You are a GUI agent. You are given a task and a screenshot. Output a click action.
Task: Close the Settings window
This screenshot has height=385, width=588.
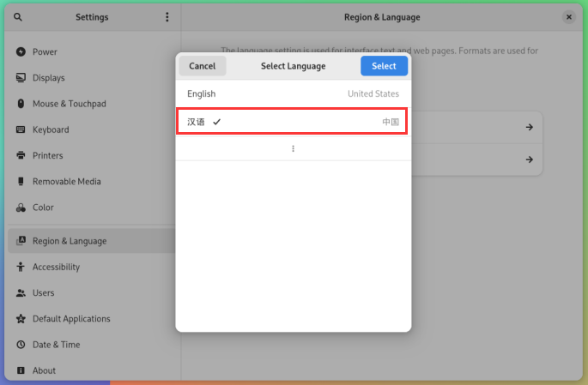569,17
